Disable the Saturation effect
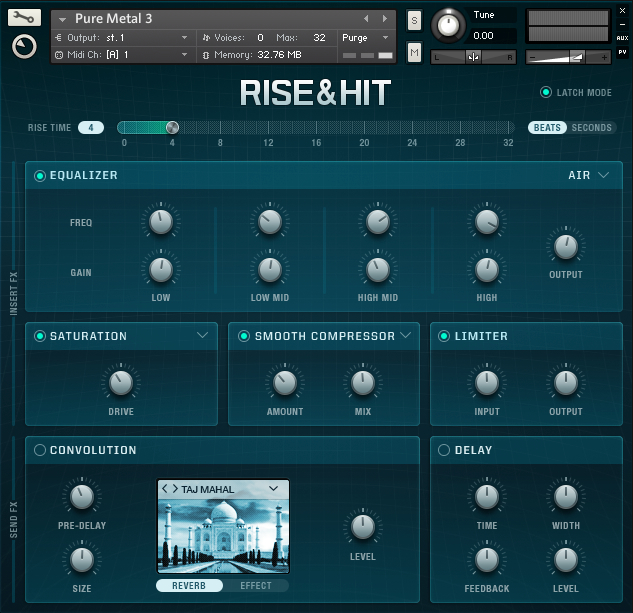This screenshot has height=613, width=633. click(40, 336)
